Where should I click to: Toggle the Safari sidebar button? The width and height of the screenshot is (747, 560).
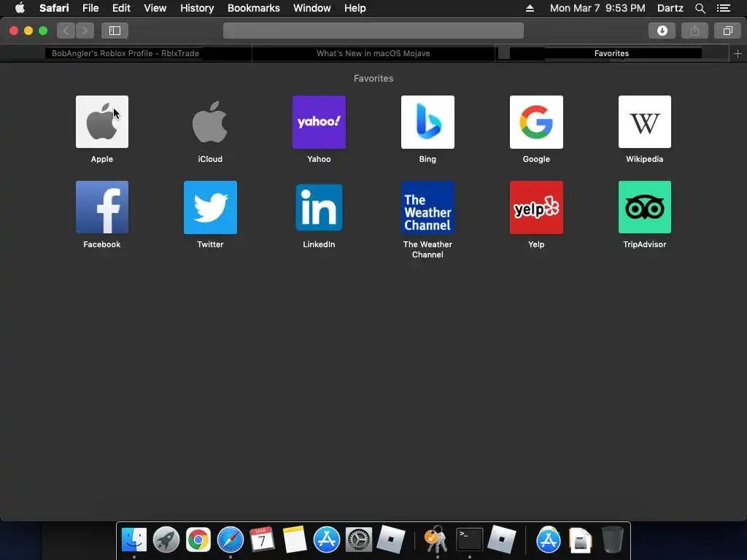(115, 31)
